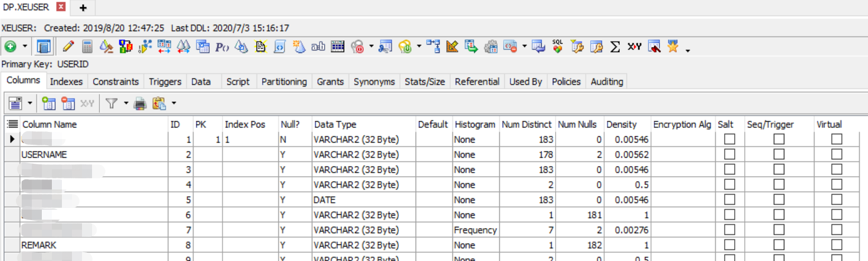Click the orange triangle ruler icon
Image resolution: width=868 pixels, height=261 pixels.
coord(452,46)
